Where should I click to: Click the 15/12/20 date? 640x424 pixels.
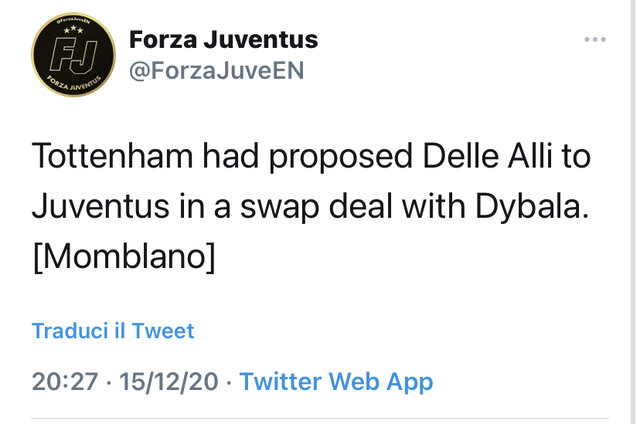[x=169, y=382]
